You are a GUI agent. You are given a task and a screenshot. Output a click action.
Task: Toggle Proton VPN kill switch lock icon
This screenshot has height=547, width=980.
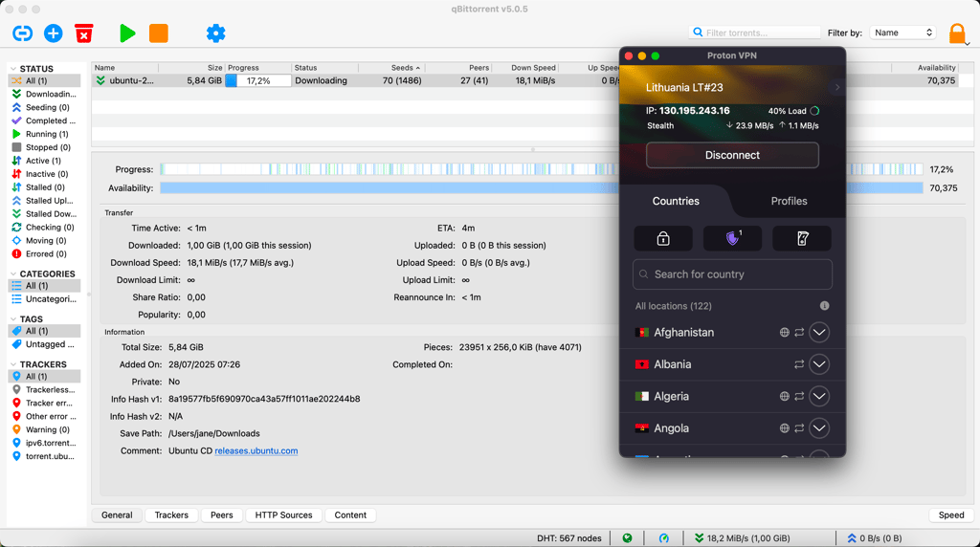tap(663, 238)
